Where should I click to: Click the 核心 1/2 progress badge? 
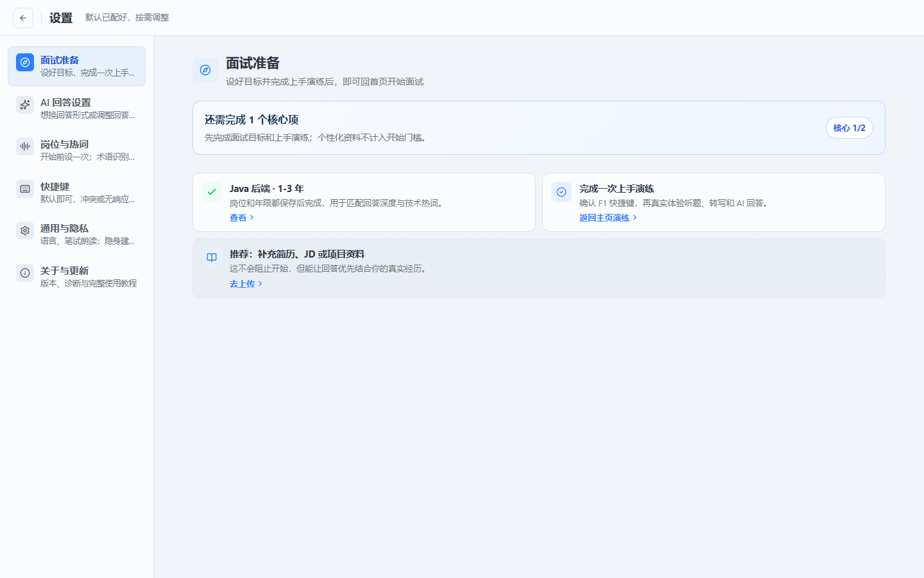tap(849, 128)
